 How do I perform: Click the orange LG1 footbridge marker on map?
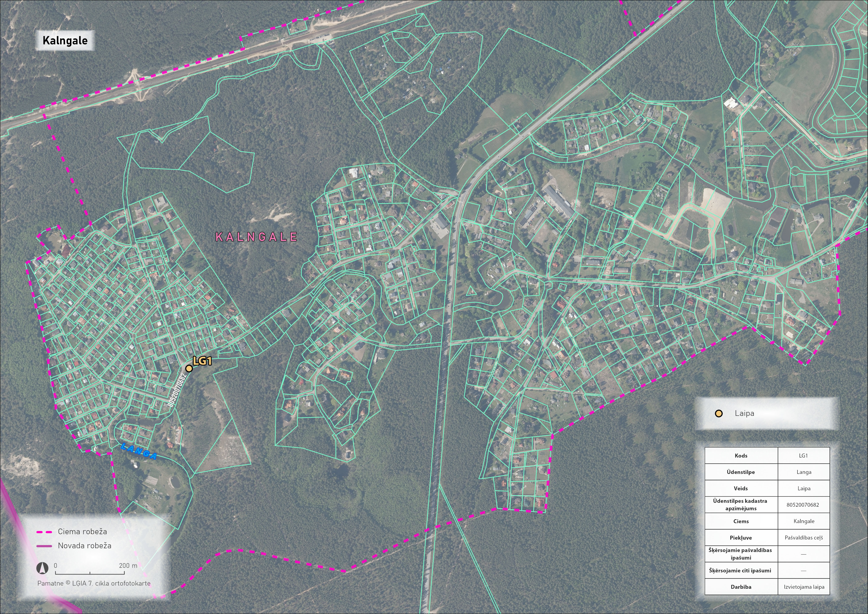[189, 368]
